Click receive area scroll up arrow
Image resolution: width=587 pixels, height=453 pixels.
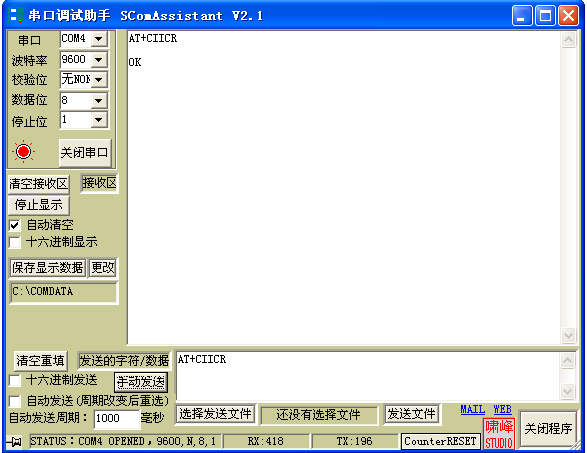click(568, 39)
